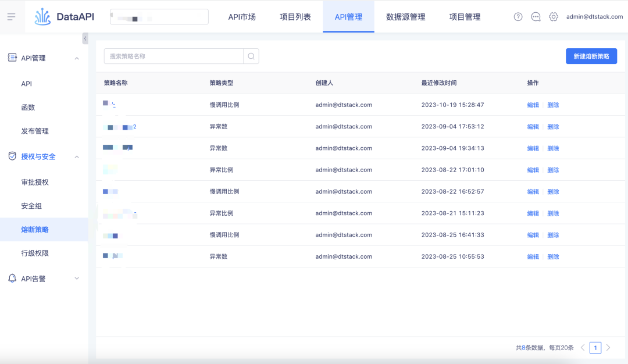Screen dimensions: 628x364
Task: Open the settings gear icon
Action: tap(554, 17)
